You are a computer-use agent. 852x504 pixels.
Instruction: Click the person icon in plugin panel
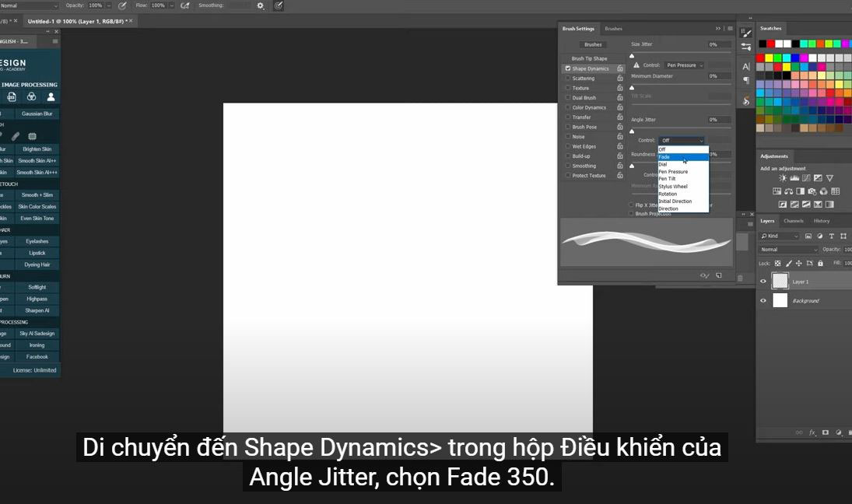click(x=51, y=97)
